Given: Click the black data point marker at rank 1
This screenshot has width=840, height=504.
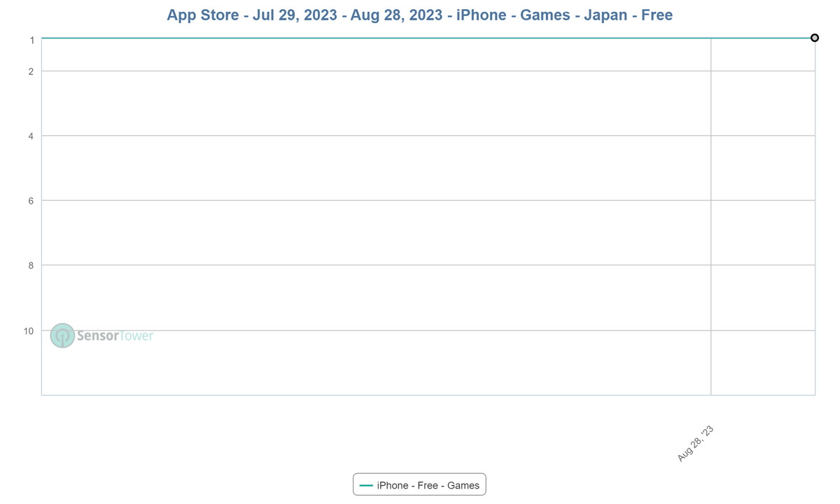Looking at the screenshot, I should click(x=815, y=38).
